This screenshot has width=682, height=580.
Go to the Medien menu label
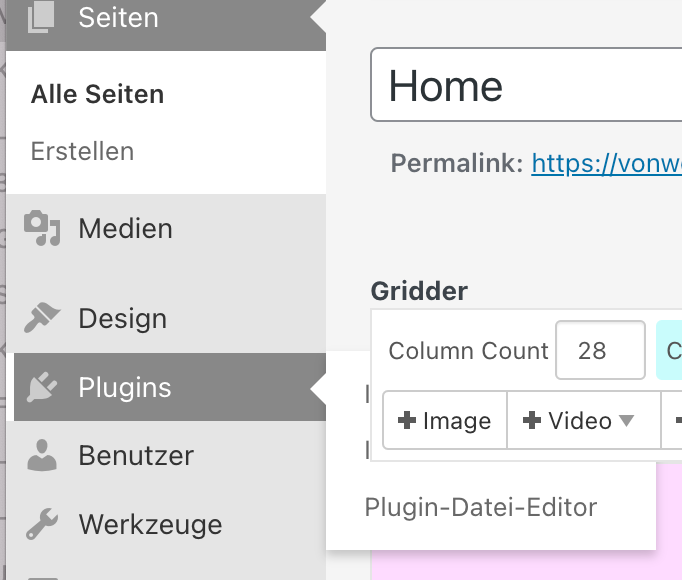(x=125, y=228)
